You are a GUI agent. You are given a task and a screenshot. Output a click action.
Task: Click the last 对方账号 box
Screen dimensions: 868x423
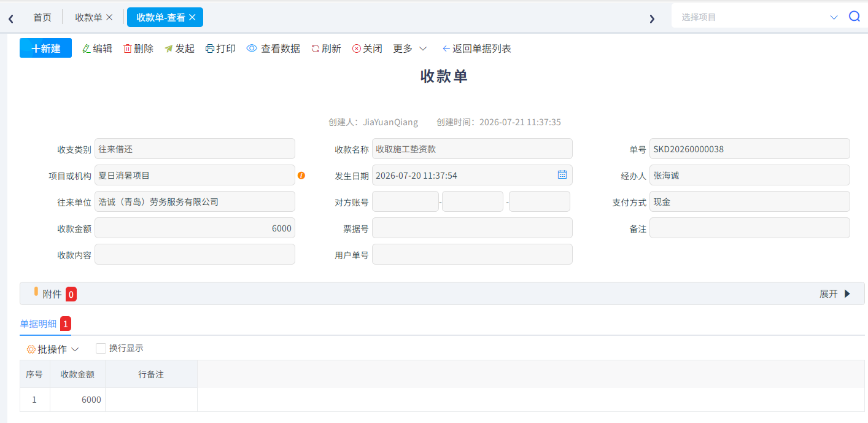click(x=540, y=201)
